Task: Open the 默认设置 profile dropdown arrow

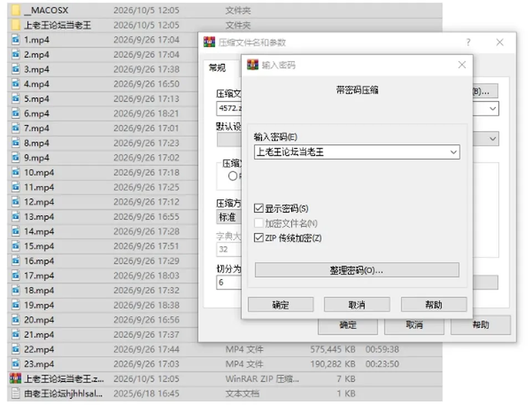Action: (493, 139)
